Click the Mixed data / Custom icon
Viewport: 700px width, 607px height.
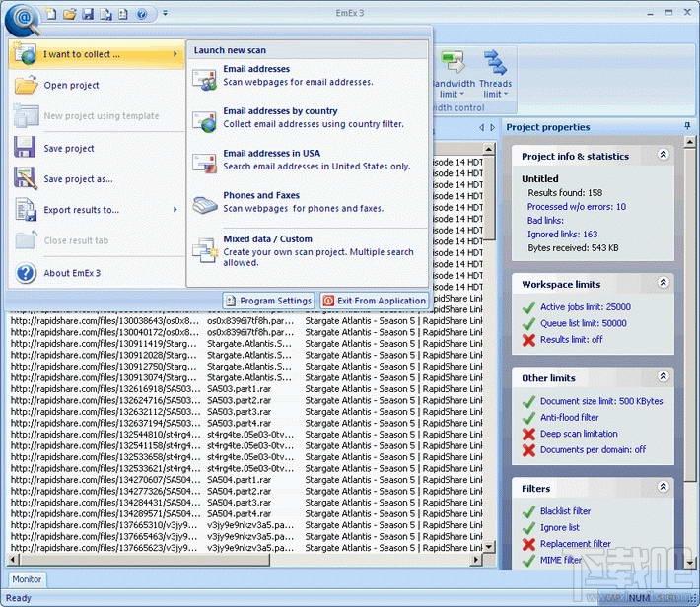pyautogui.click(x=205, y=250)
